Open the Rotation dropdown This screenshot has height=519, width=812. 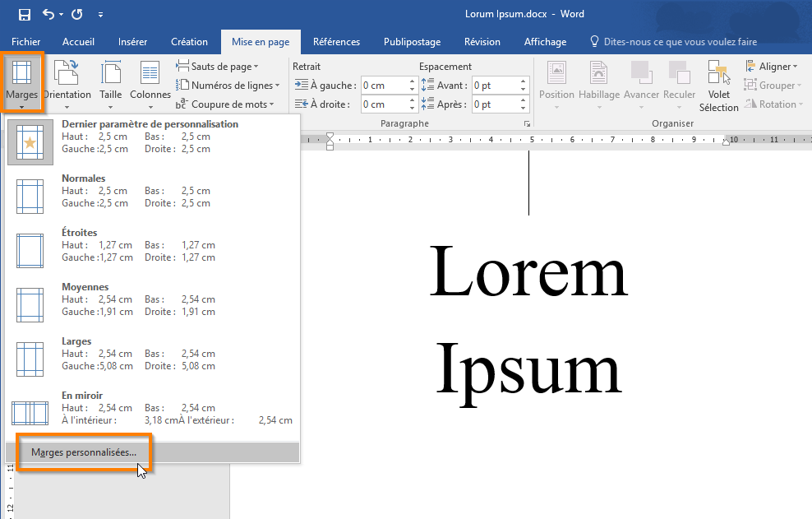[x=773, y=104]
